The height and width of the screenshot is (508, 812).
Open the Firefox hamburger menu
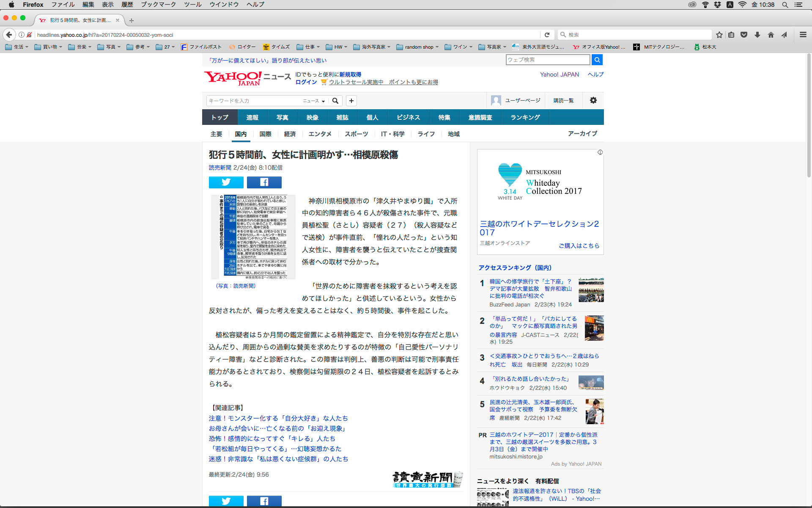[803, 35]
